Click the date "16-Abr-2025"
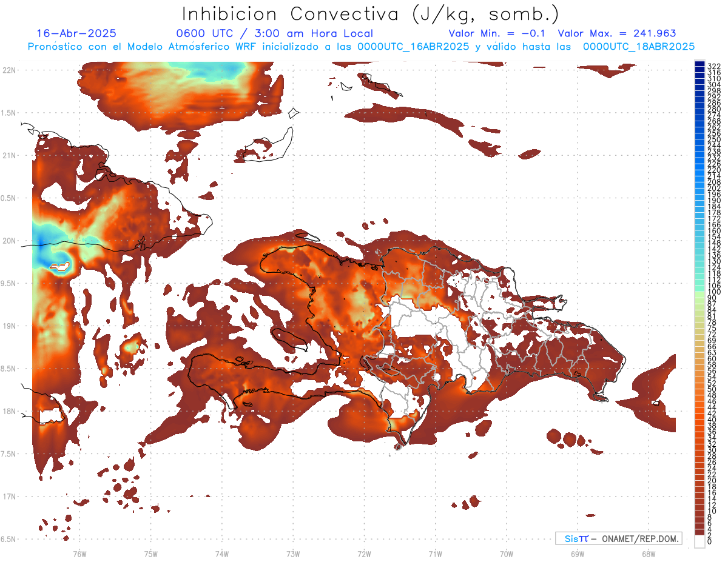Image resolution: width=728 pixels, height=562 pixels. pos(76,33)
